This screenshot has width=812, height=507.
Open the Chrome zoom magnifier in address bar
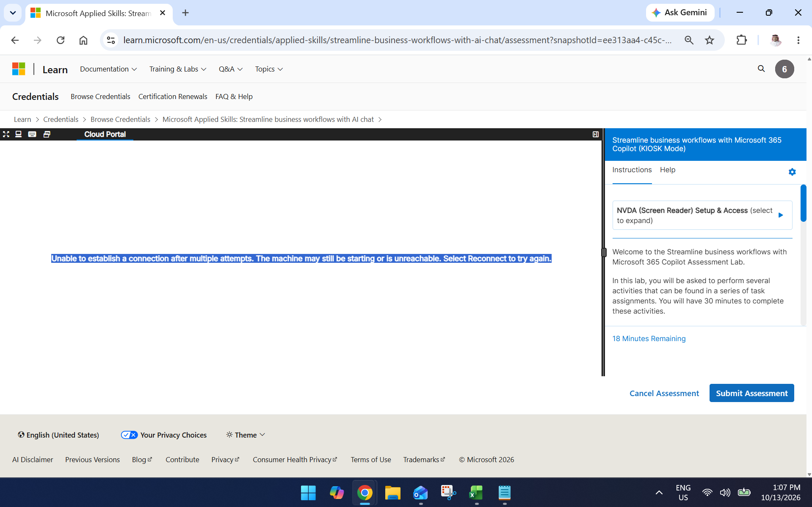[x=689, y=40]
